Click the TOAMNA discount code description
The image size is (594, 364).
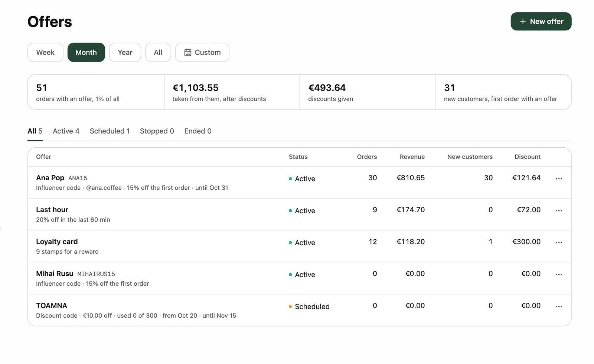(136, 315)
